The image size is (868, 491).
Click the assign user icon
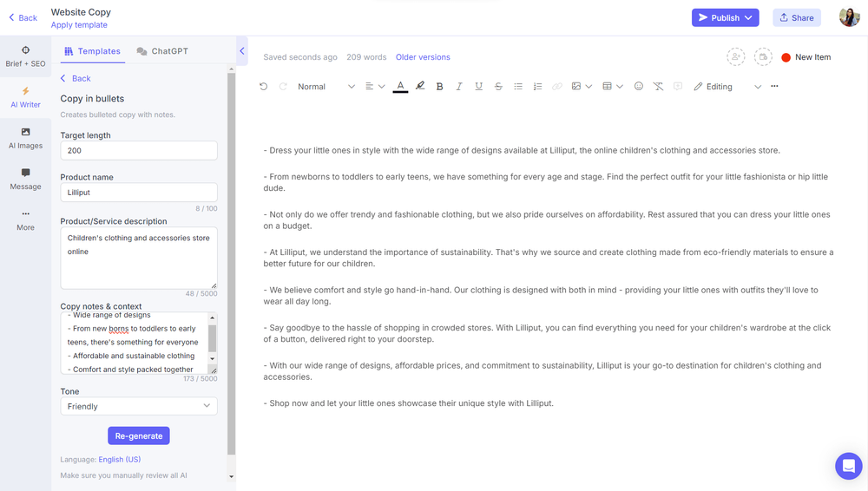pyautogui.click(x=736, y=57)
